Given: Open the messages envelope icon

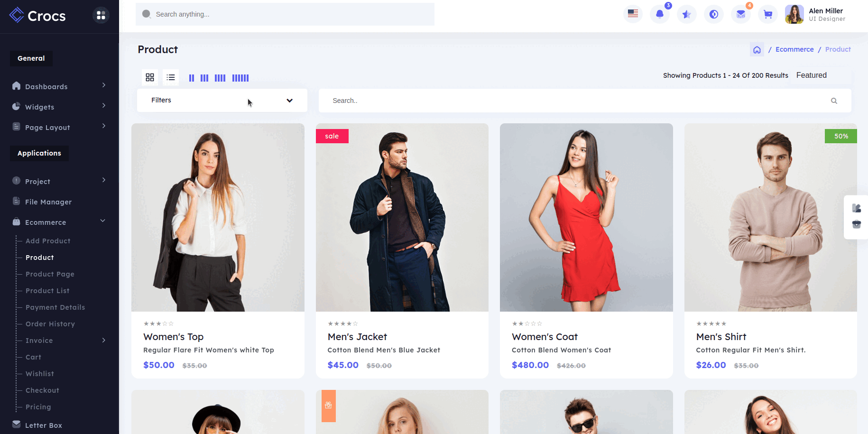Looking at the screenshot, I should coord(740,14).
